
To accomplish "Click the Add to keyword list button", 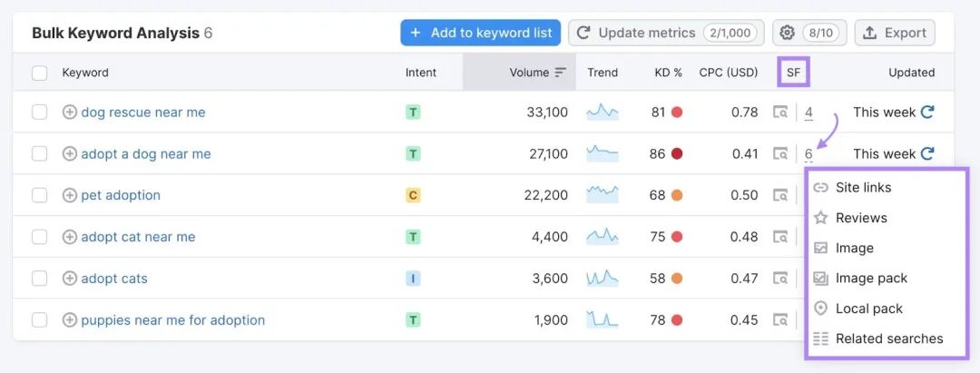I will (x=481, y=33).
